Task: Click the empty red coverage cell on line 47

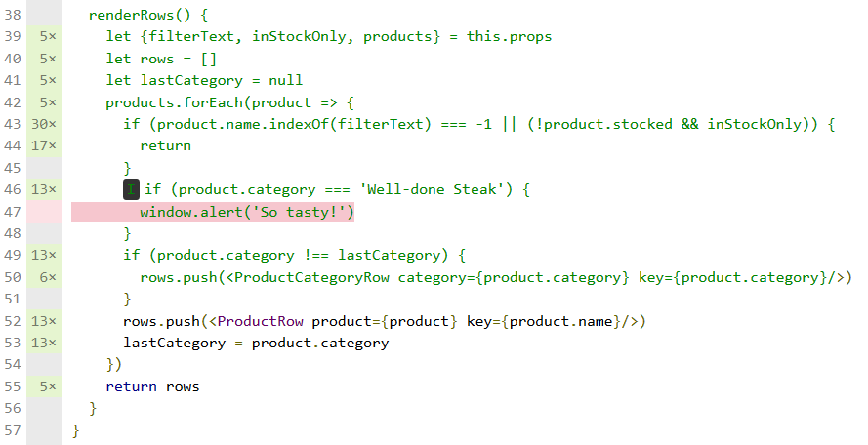Action: pyautogui.click(x=45, y=212)
